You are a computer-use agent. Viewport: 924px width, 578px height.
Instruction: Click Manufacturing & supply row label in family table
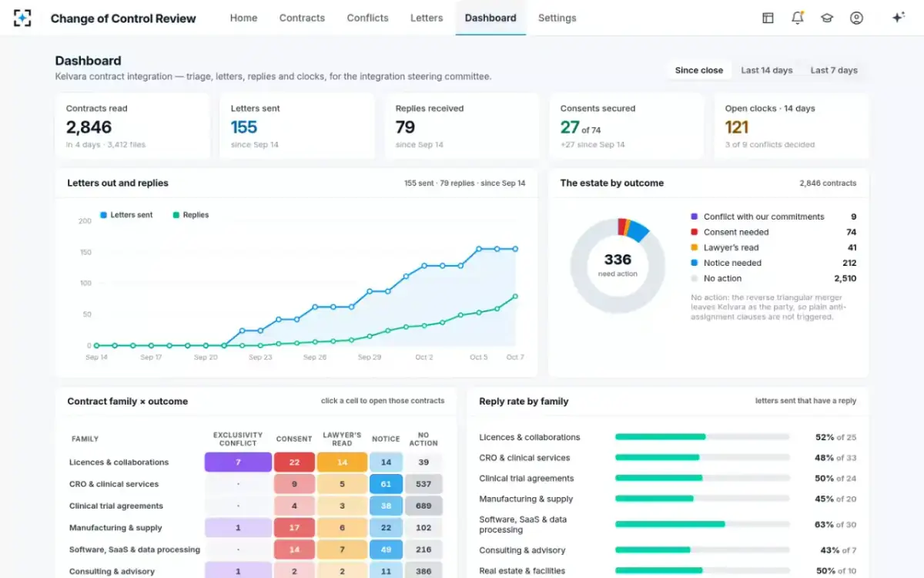[115, 528]
